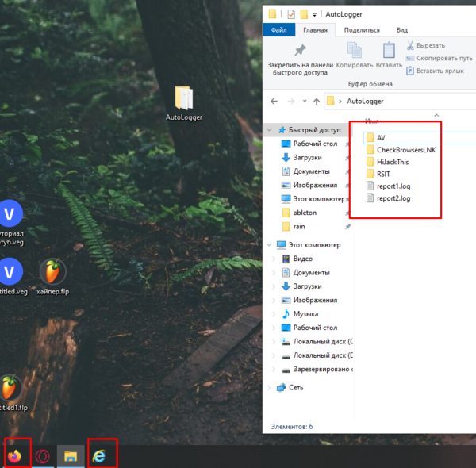Open Opera browser from the taskbar
This screenshot has width=476, height=468.
tap(43, 456)
